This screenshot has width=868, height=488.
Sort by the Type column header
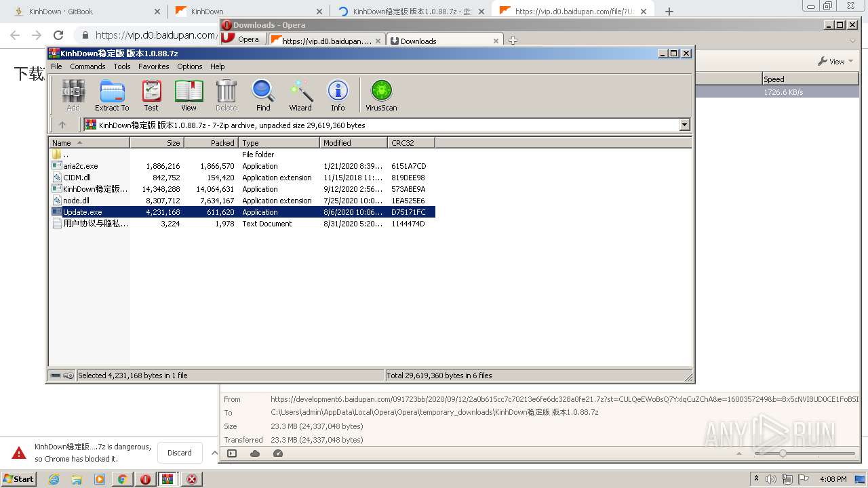coord(279,142)
